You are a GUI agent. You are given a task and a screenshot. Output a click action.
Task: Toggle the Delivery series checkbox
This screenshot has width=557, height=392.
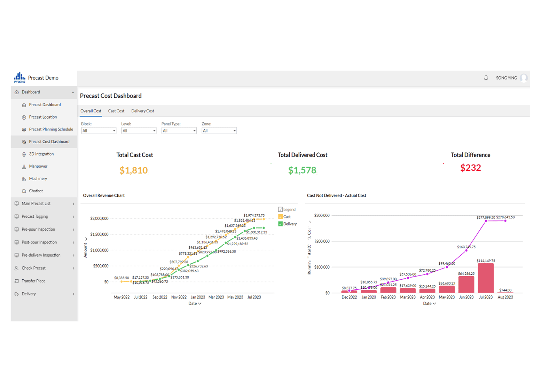(x=280, y=224)
